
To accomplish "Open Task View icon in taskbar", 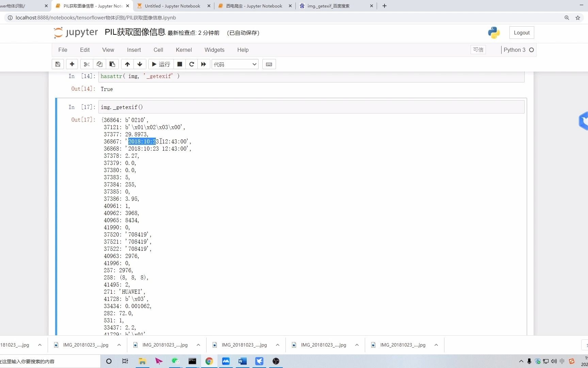I will pos(125,361).
